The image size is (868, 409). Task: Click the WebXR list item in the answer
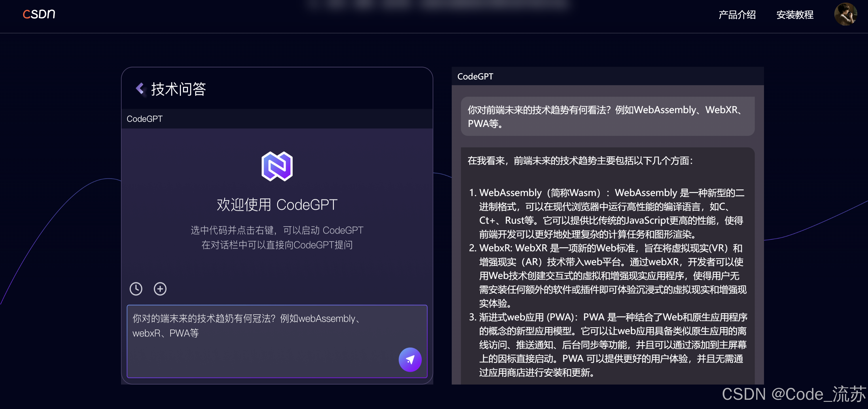(x=612, y=275)
